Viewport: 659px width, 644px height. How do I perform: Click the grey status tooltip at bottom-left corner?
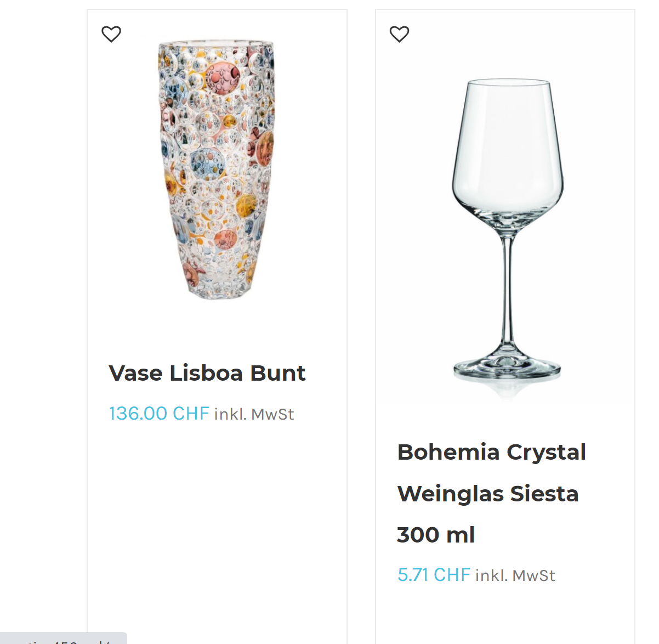pyautogui.click(x=63, y=639)
